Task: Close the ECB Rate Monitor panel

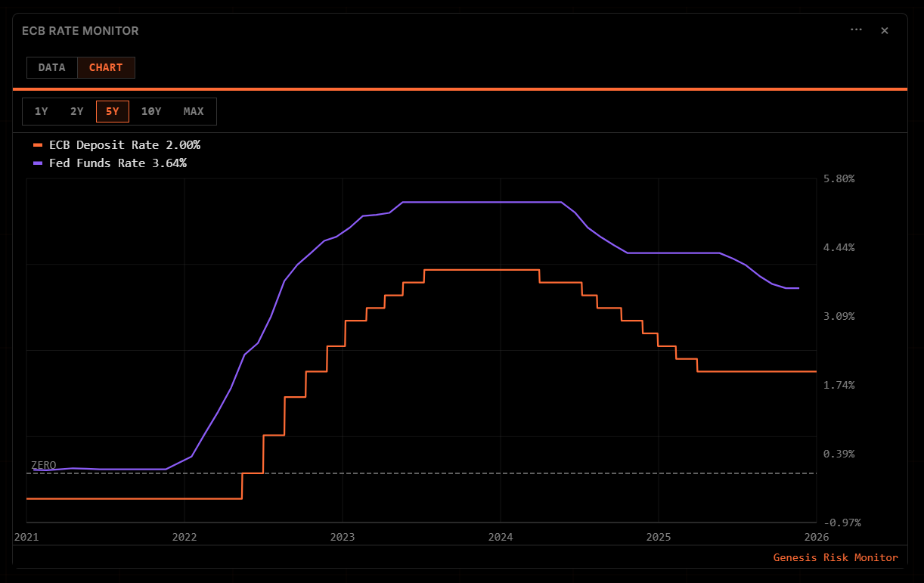Action: coord(885,30)
